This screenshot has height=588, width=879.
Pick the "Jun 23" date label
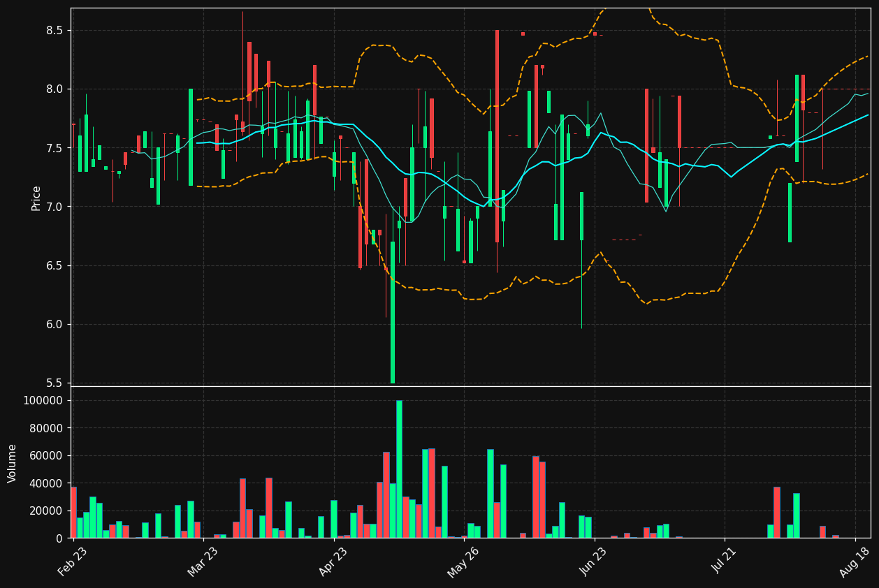coord(594,561)
